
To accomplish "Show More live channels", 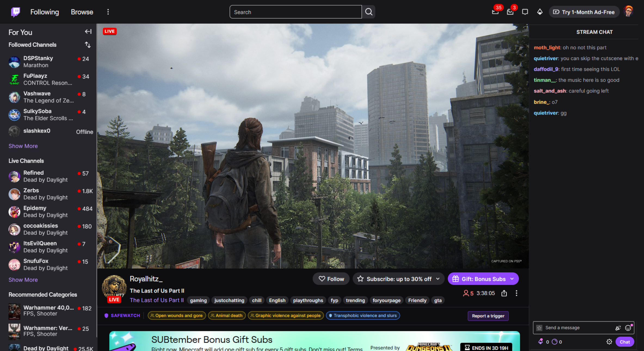I will tap(23, 280).
